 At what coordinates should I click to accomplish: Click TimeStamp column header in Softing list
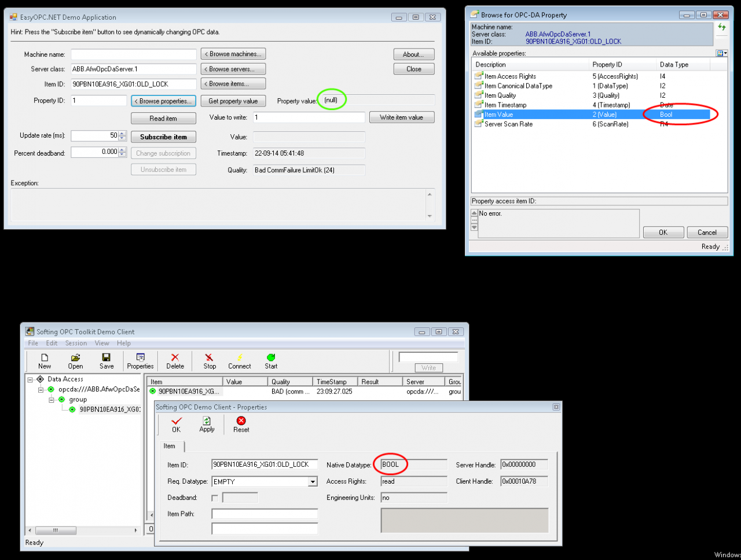pos(335,382)
